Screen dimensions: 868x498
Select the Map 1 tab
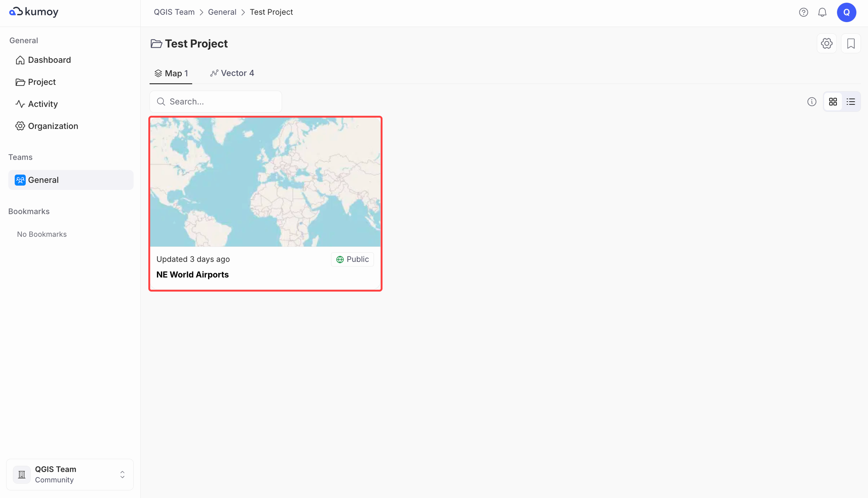pos(171,73)
